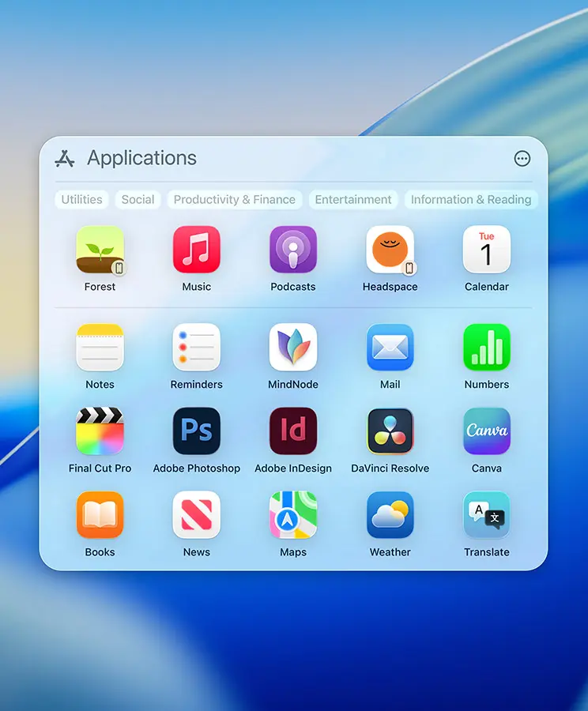Open the Maps app
Viewport: 588px width, 711px height.
pyautogui.click(x=293, y=515)
